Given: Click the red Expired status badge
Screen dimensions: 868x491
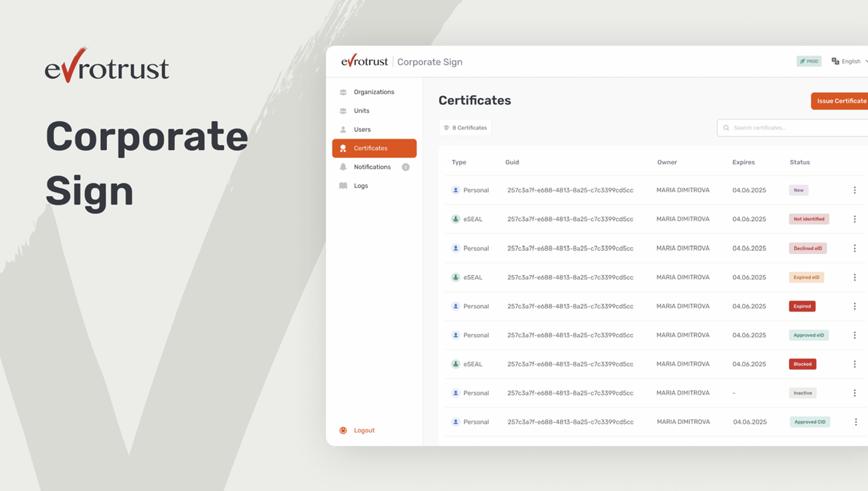Looking at the screenshot, I should [802, 306].
